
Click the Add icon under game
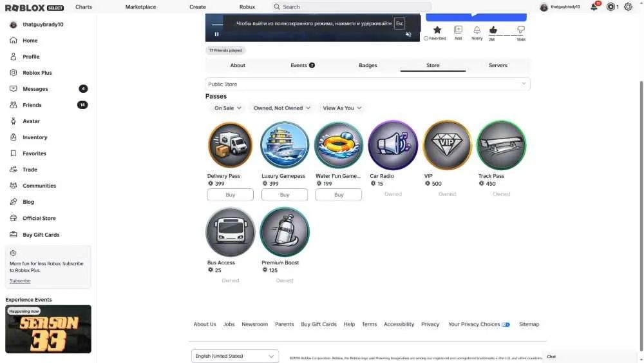click(458, 30)
